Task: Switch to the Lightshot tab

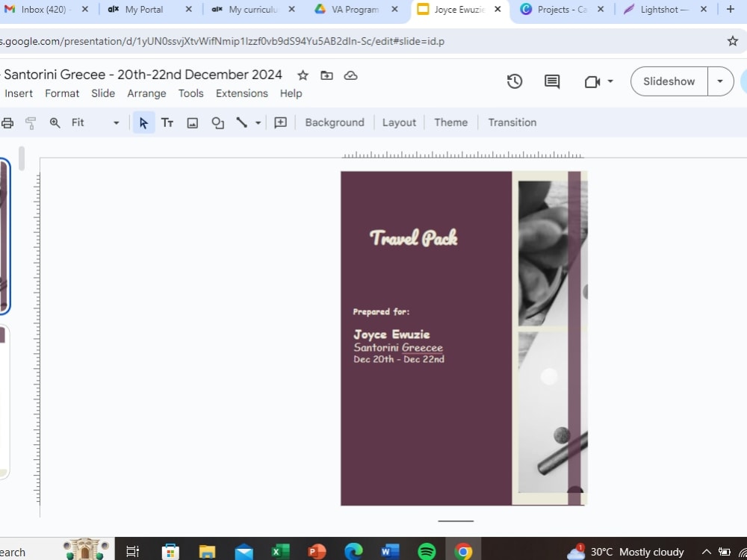Action: point(666,10)
